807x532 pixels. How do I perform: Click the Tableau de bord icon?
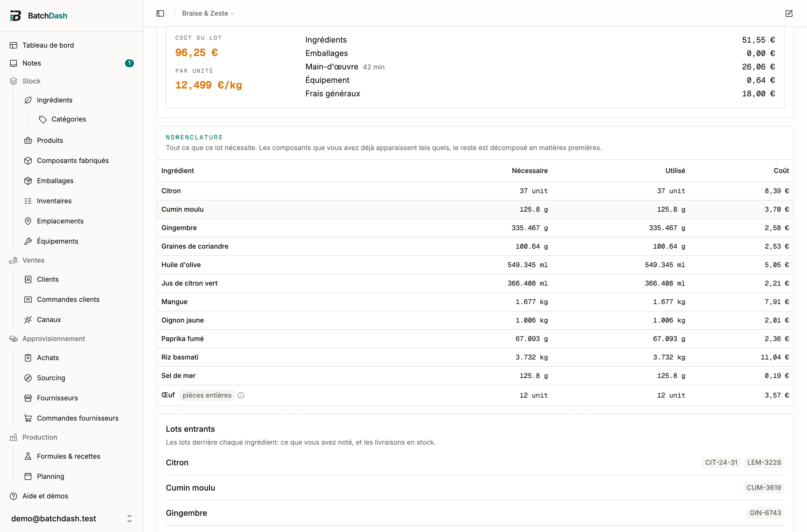pyautogui.click(x=13, y=45)
